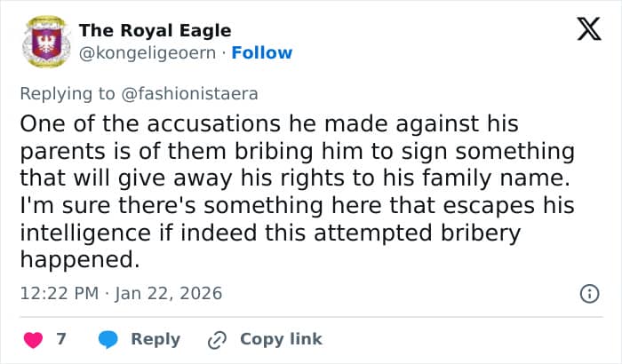Click the blue reply speech bubble icon
The image size is (622, 364).
[108, 339]
